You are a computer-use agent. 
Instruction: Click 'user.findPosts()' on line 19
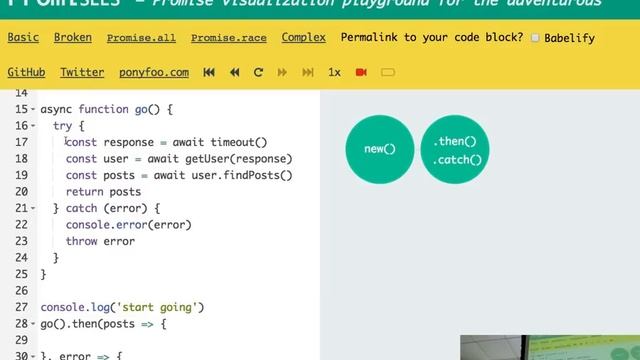(x=242, y=176)
